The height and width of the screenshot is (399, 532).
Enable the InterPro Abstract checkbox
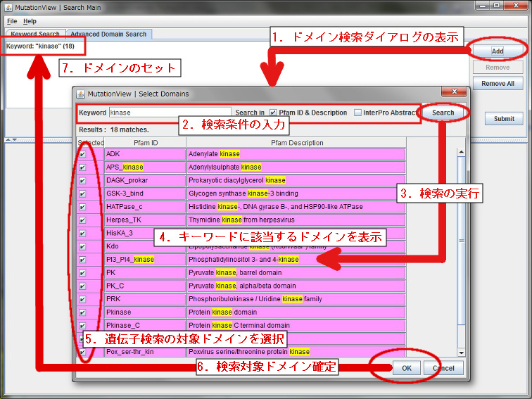358,113
